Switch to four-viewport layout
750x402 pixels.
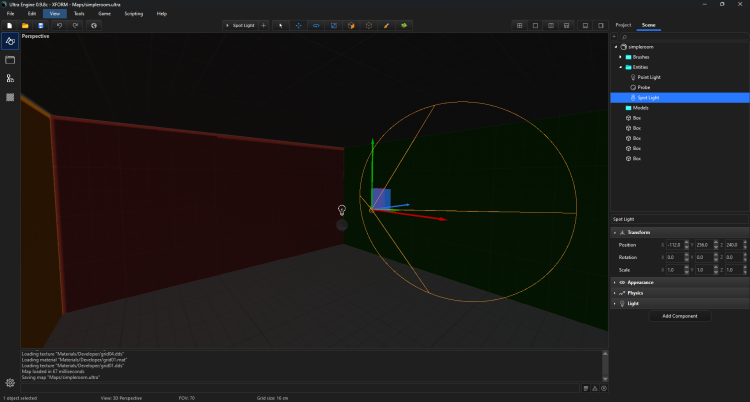(518, 25)
